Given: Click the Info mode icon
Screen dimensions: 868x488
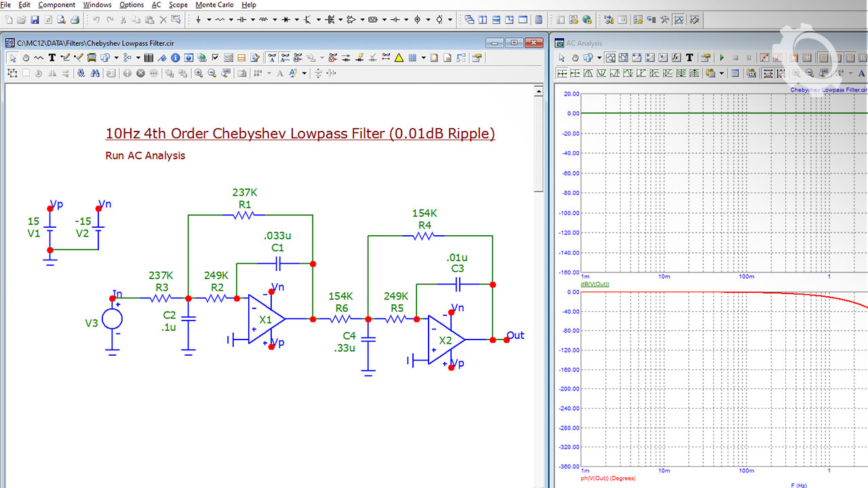Looking at the screenshot, I should (175, 58).
